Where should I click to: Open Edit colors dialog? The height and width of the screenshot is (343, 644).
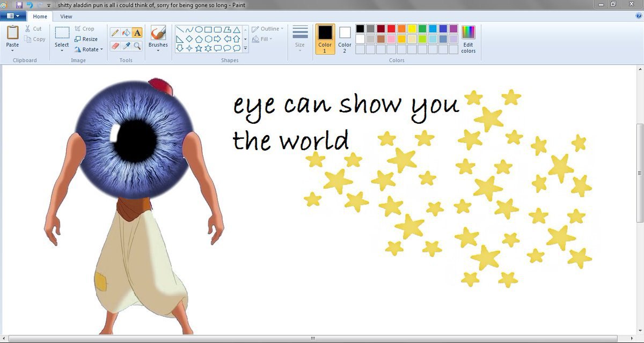tap(469, 39)
